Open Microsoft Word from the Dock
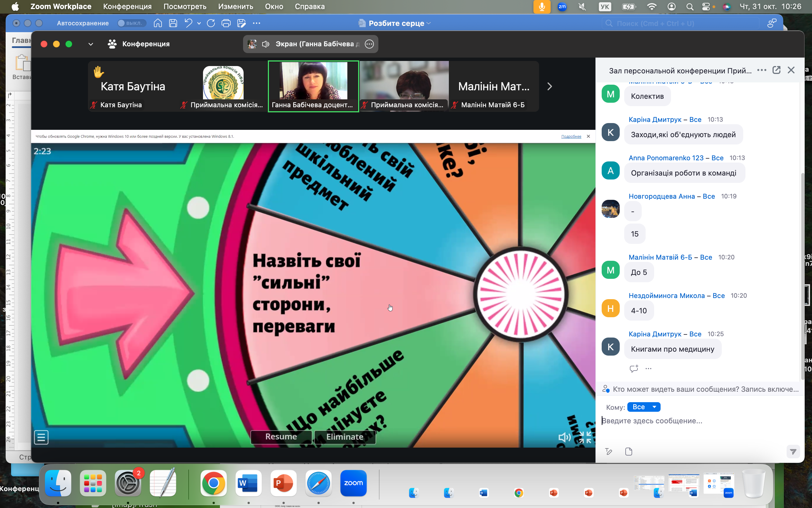 [248, 483]
